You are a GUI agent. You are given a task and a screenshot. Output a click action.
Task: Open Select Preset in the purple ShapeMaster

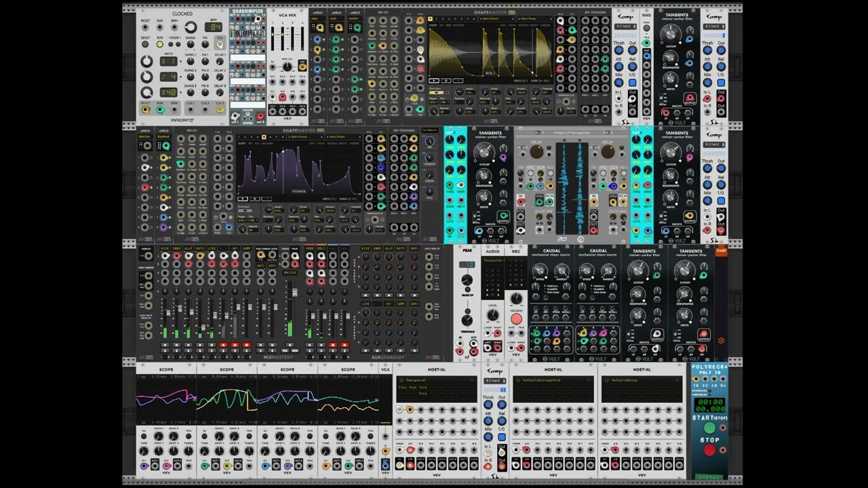(x=306, y=137)
